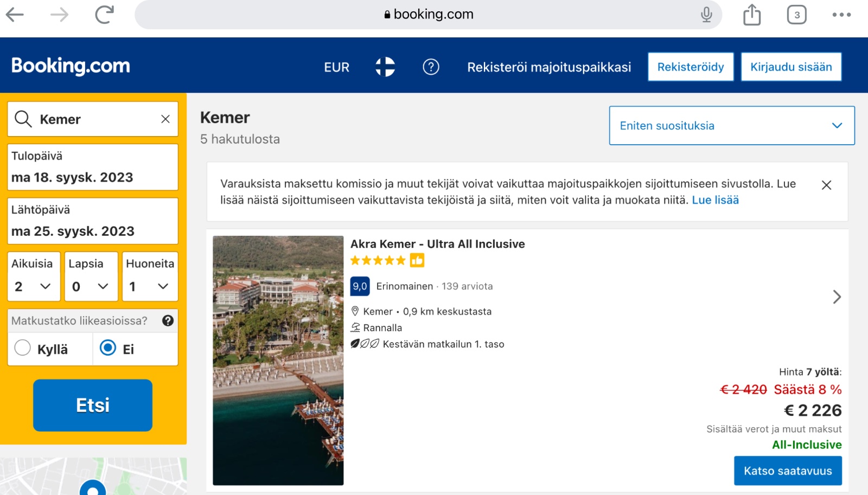Open the tabs counter showing 3
The width and height of the screenshot is (868, 495).
click(796, 15)
